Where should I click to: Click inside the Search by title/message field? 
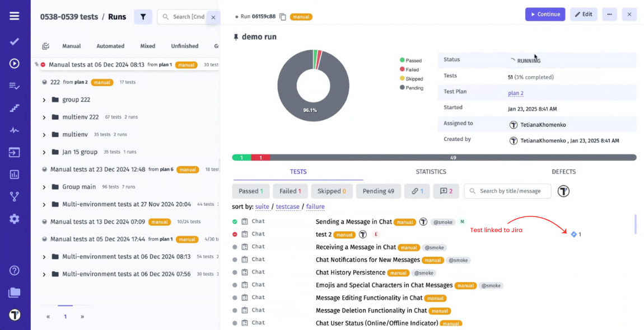click(507, 191)
